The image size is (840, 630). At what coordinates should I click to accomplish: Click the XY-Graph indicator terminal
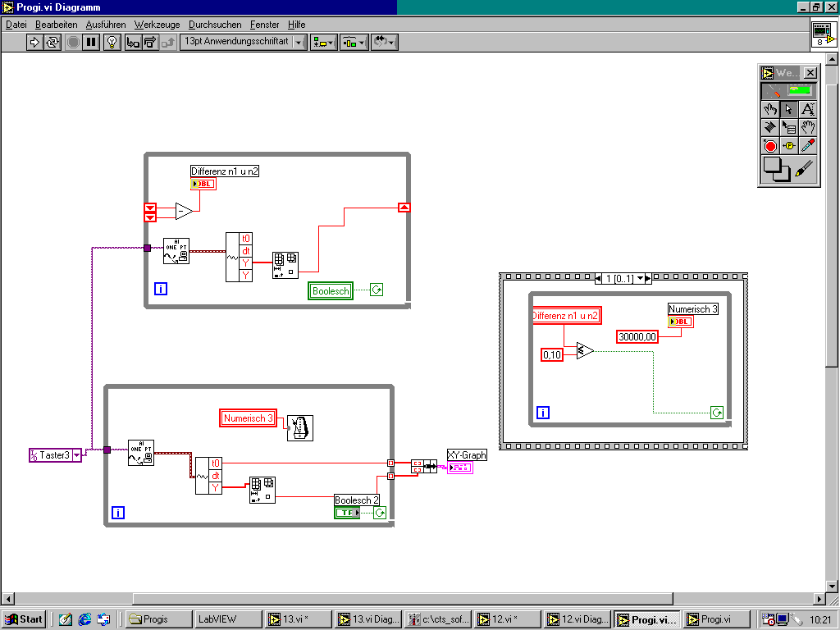click(460, 468)
